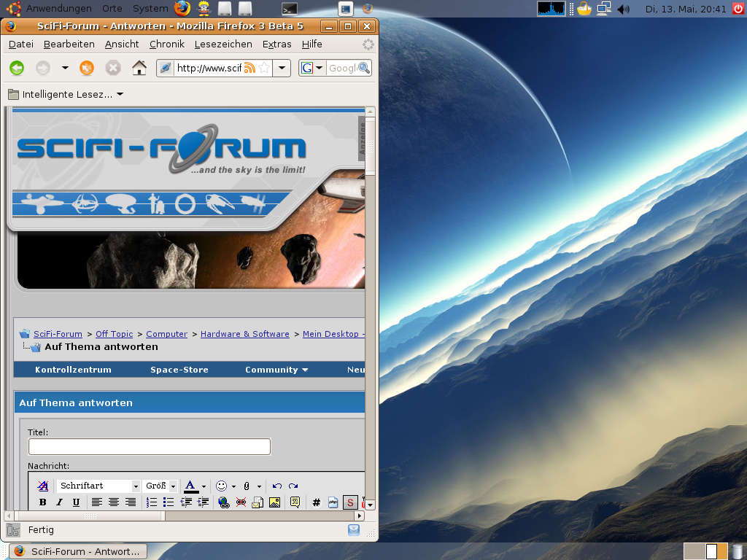The image size is (747, 560).
Task: Reload the page with the orange button
Action: pyautogui.click(x=87, y=68)
